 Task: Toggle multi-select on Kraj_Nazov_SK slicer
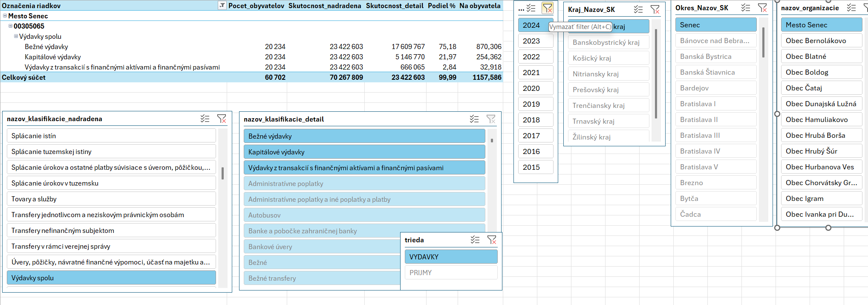coord(638,9)
